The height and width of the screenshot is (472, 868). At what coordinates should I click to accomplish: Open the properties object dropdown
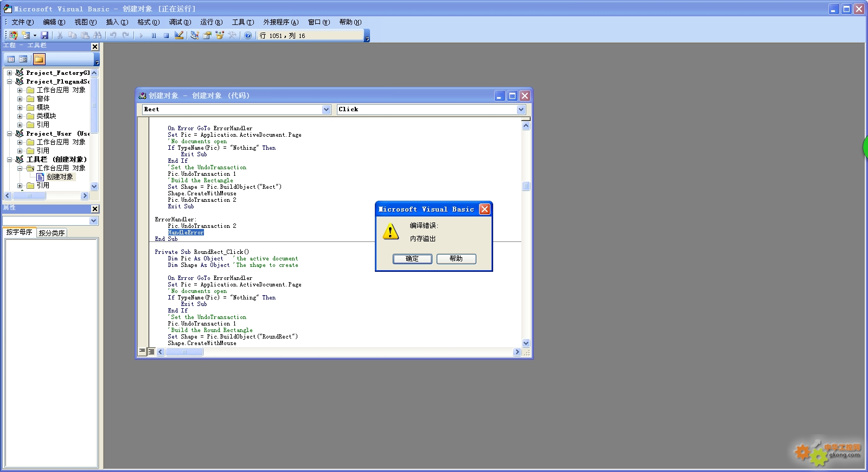click(x=94, y=221)
